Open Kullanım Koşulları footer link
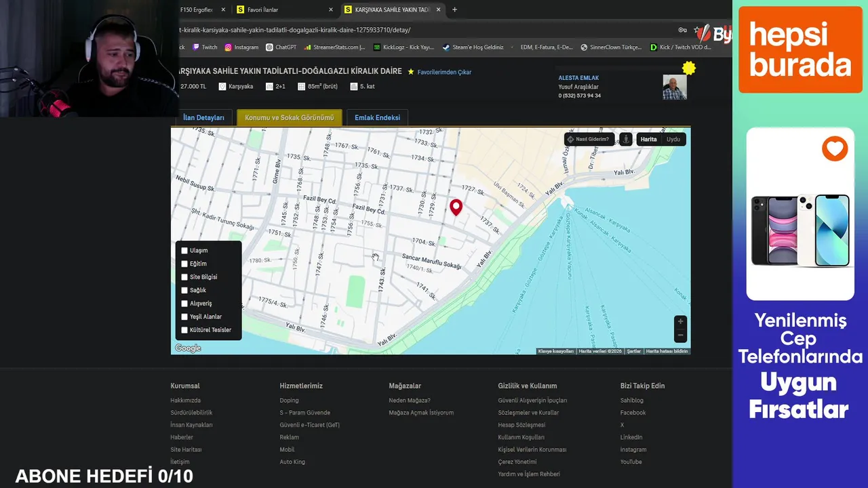The width and height of the screenshot is (868, 488). click(x=521, y=437)
